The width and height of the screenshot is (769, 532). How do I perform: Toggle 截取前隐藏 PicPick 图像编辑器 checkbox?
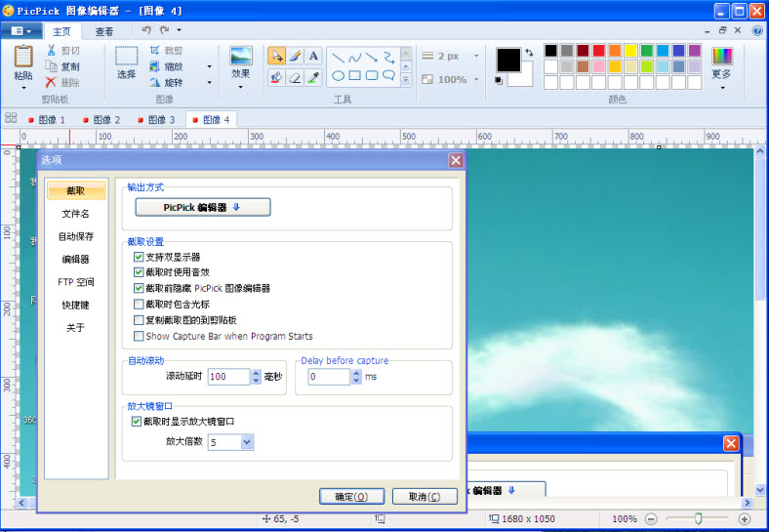click(139, 288)
